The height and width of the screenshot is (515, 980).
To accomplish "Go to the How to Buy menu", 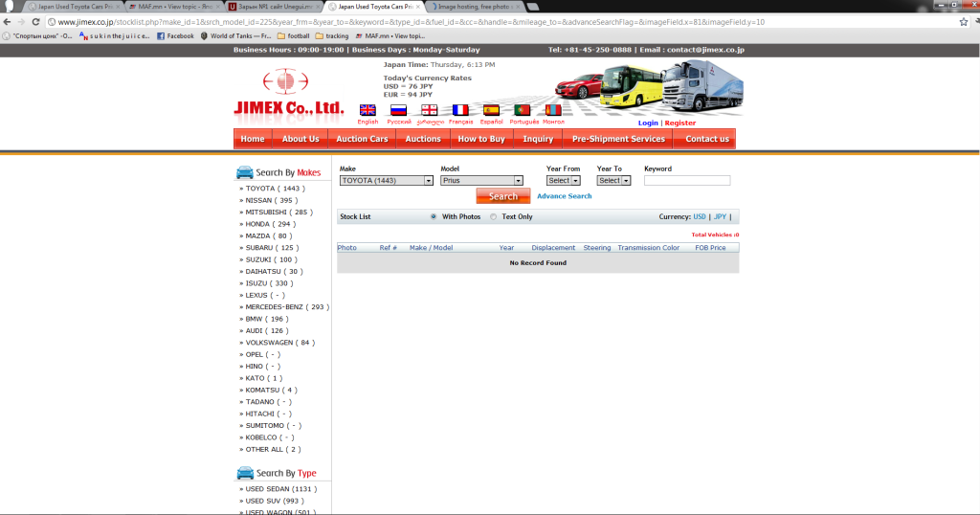I will click(x=480, y=139).
